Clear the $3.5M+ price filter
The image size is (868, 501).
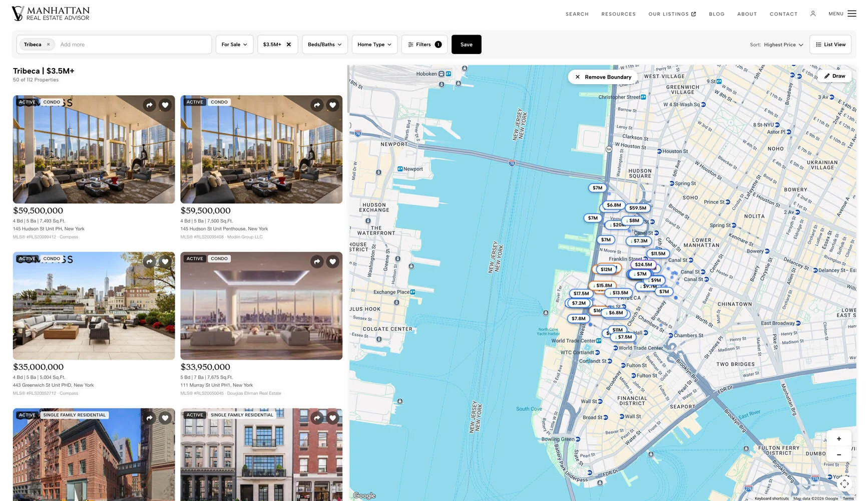(289, 45)
